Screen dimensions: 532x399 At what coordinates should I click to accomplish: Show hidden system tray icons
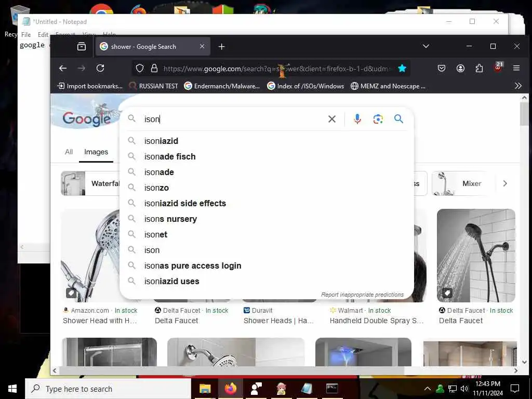[x=428, y=389]
